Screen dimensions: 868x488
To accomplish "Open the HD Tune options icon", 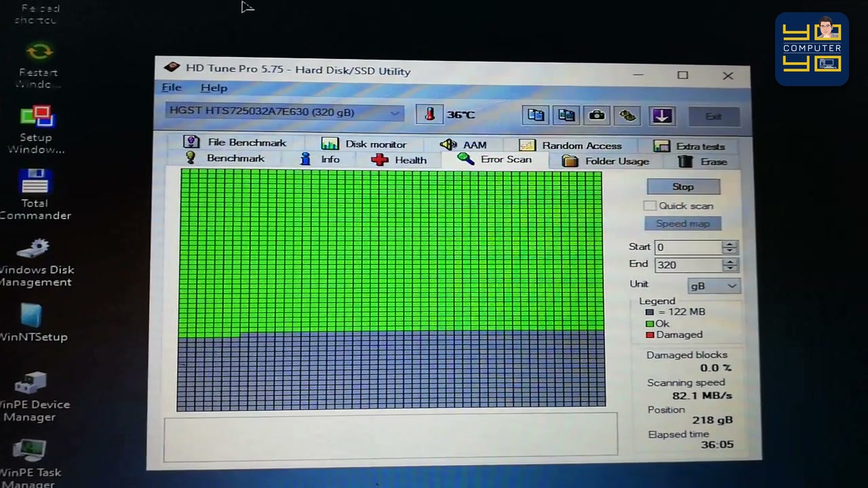I will (628, 116).
